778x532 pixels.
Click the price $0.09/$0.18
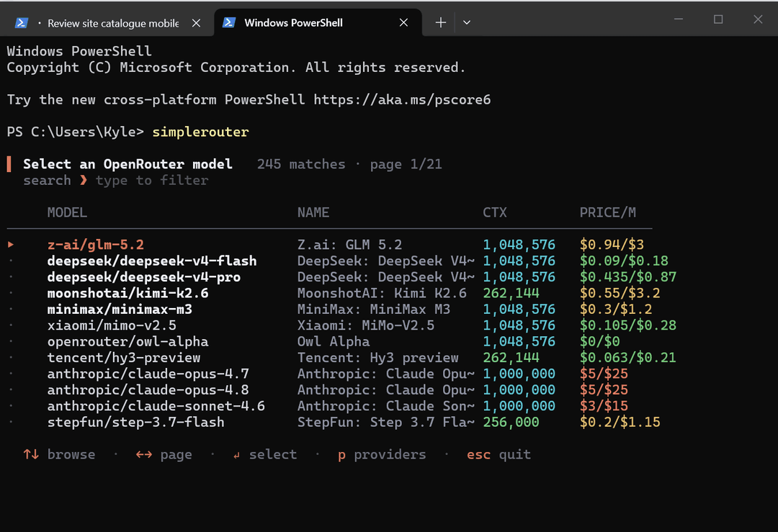[x=624, y=261]
